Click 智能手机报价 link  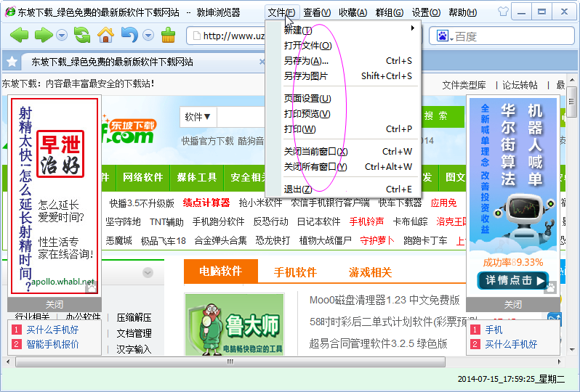(52, 344)
